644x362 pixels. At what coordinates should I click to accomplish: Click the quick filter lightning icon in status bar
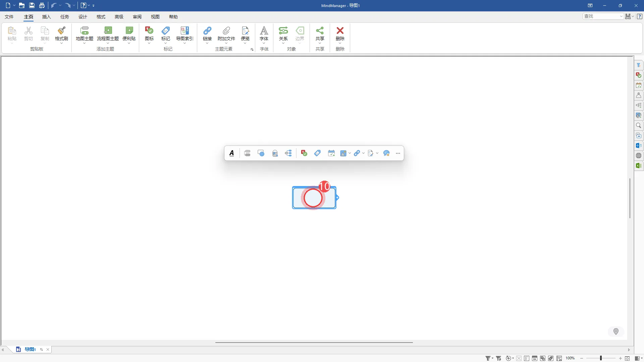(499, 358)
